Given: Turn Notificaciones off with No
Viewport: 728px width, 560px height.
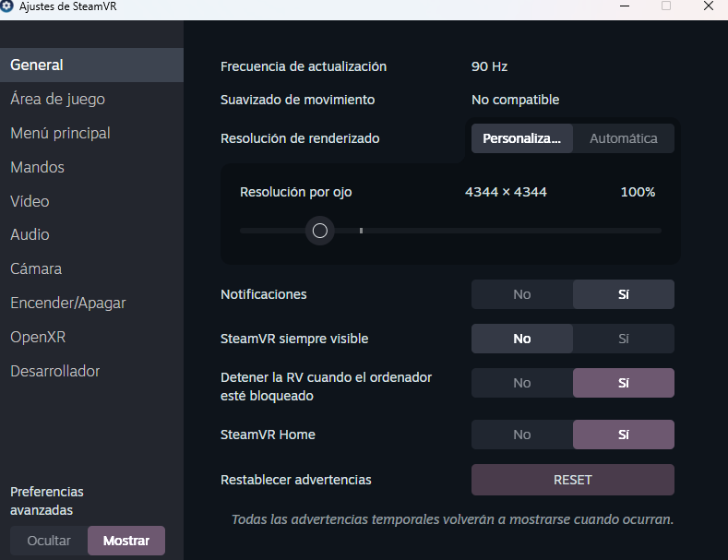Looking at the screenshot, I should 522,294.
